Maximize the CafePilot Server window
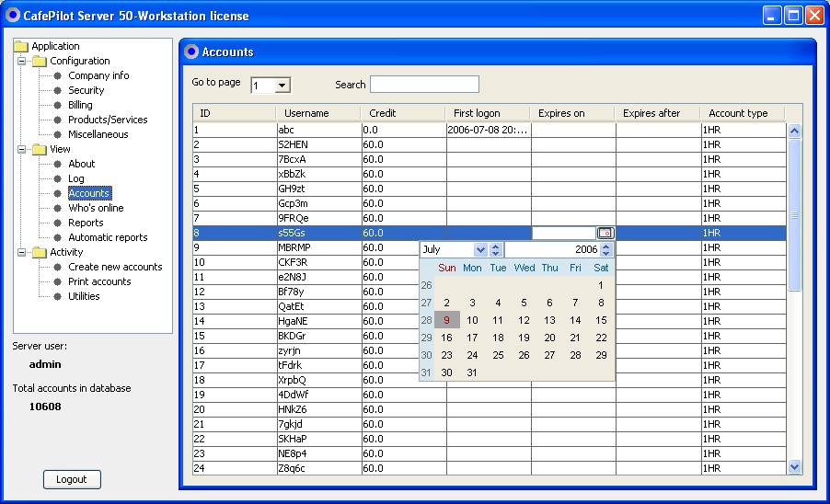This screenshot has width=830, height=504. point(793,16)
